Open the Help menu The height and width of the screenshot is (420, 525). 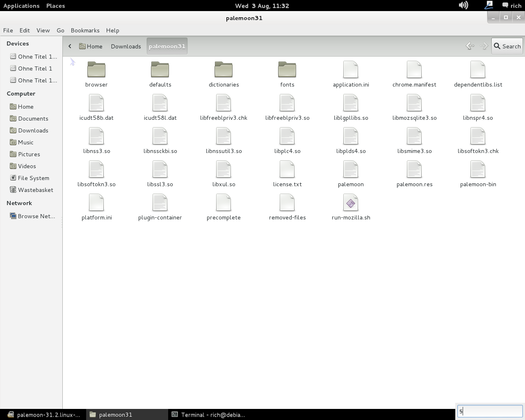point(112,30)
